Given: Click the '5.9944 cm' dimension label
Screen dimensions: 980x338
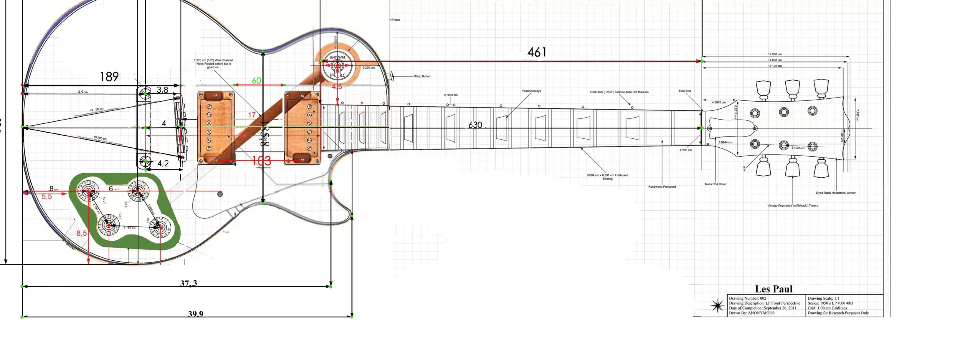Looking at the screenshot, I should click(x=725, y=142).
